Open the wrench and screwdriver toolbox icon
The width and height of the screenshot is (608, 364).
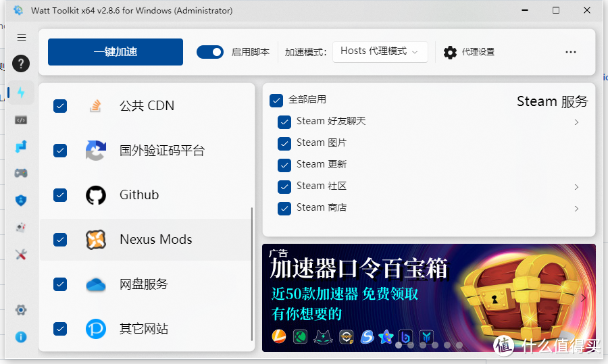pos(21,255)
